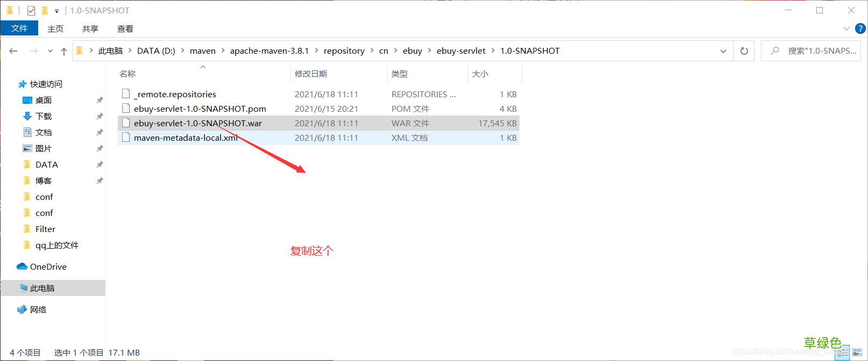The image size is (868, 361).
Task: Expand the address bar history dropdown
Action: click(723, 51)
